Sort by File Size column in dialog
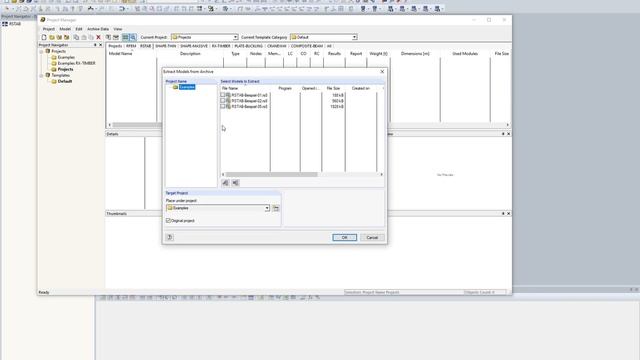This screenshot has height=360, width=640. [x=333, y=88]
